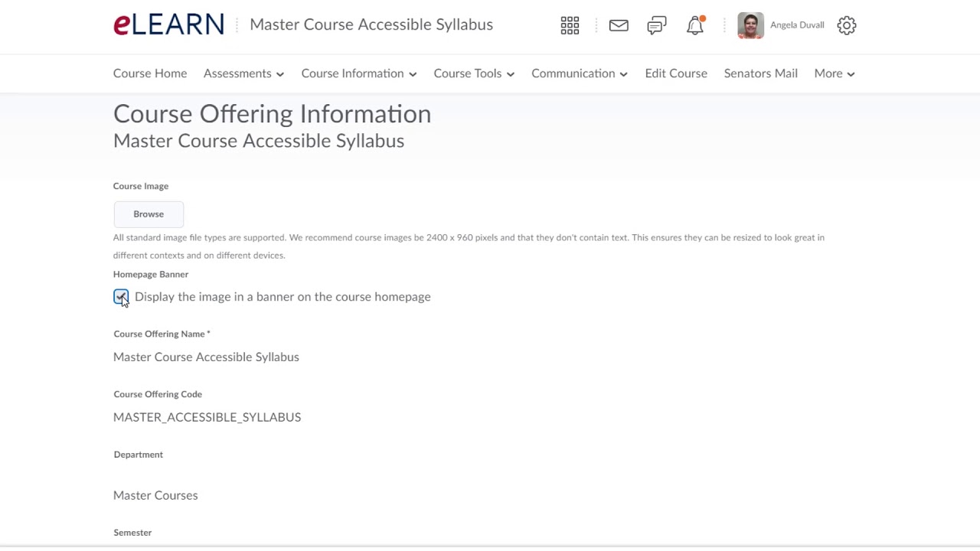
Task: Expand the Course Tools dropdown
Action: [473, 73]
